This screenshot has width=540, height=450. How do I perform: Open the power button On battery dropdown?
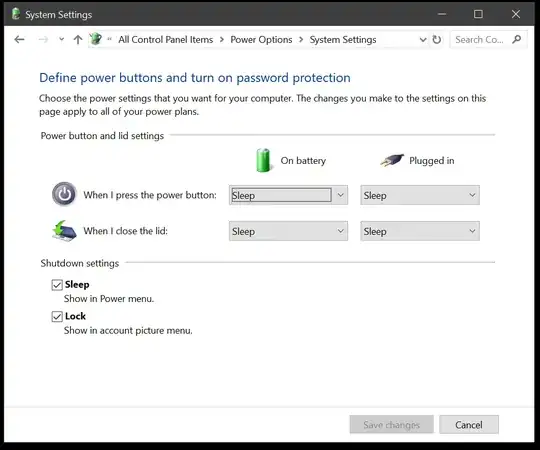(288, 195)
